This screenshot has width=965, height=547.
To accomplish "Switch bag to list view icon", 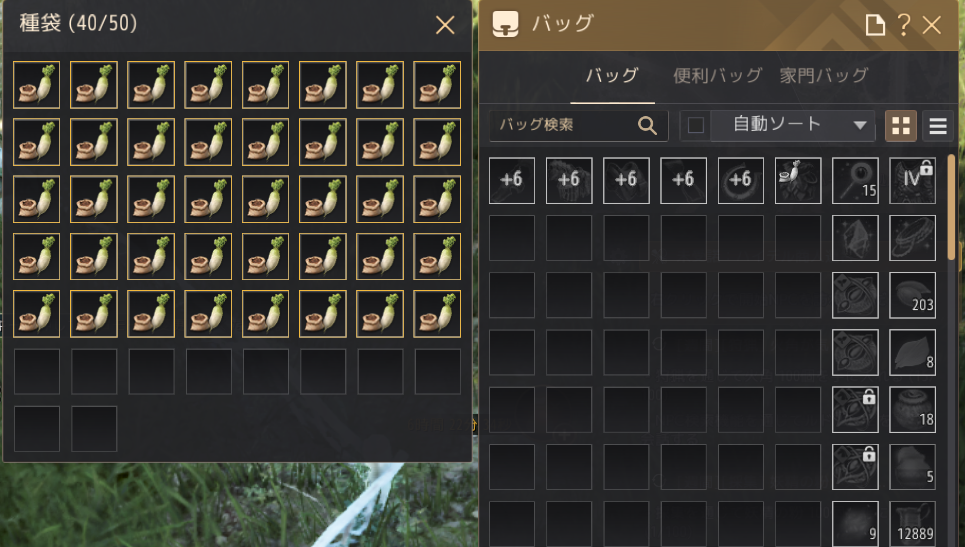I will (938, 126).
